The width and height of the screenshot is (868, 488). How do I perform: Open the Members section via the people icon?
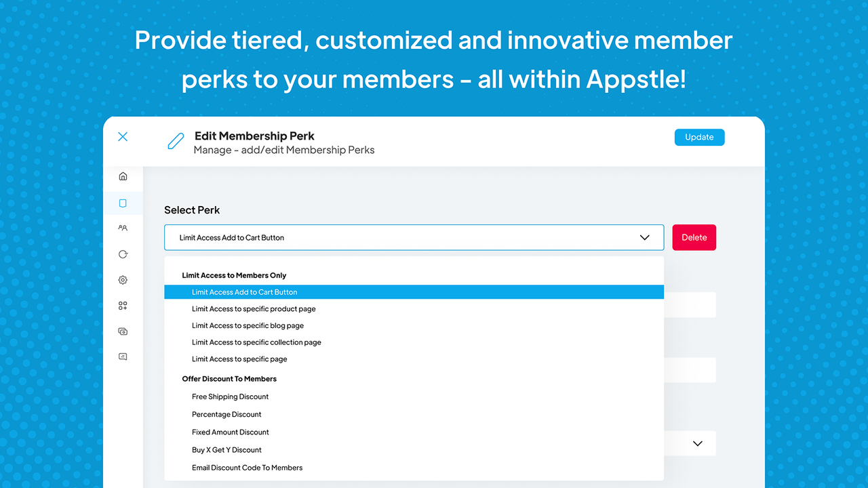(x=123, y=228)
